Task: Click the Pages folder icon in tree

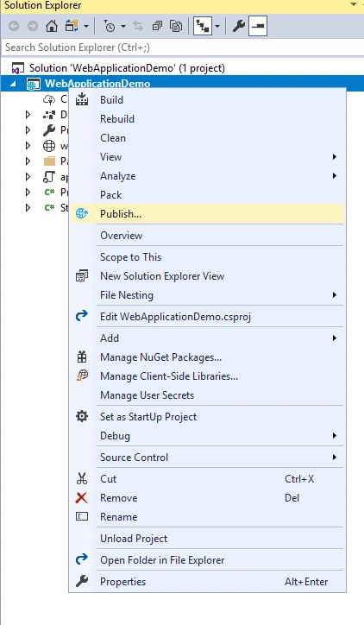Action: pos(49,161)
